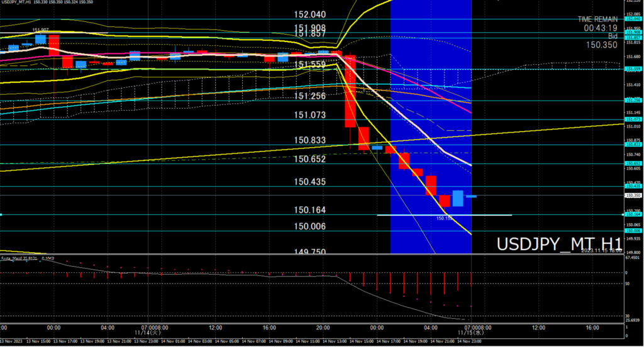Select the white 150.350 current price tag
644x347 pixels.
633,196
